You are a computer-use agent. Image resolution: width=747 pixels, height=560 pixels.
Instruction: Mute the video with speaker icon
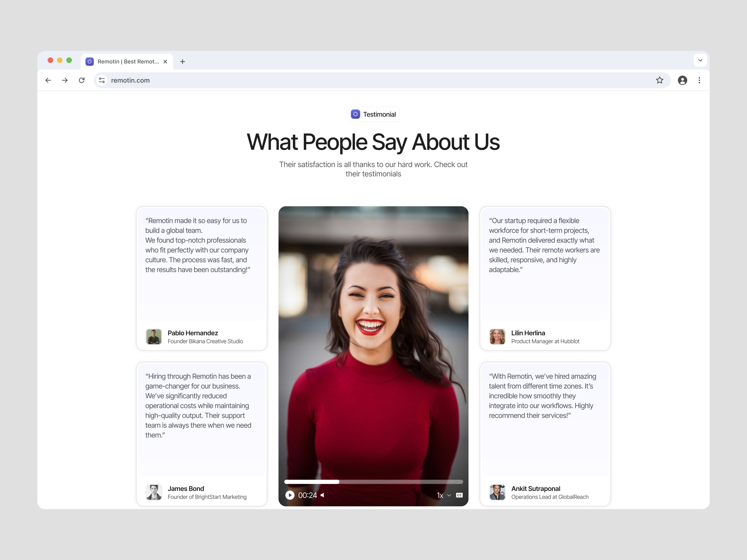click(x=322, y=495)
